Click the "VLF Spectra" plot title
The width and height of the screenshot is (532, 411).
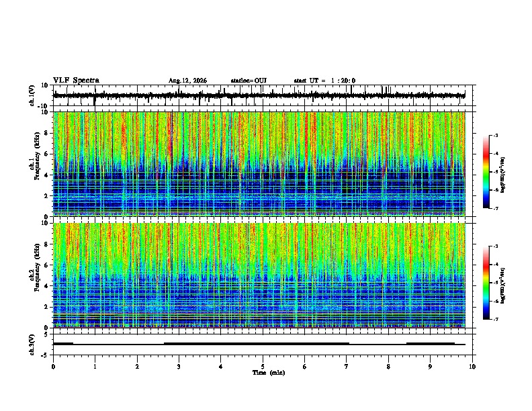(76, 81)
